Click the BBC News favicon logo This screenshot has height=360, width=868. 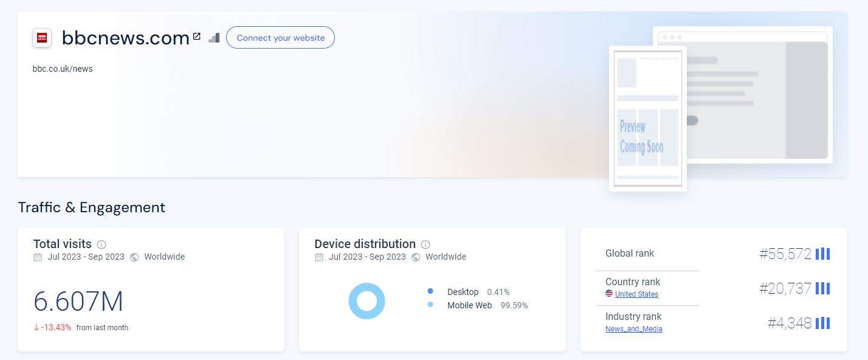[42, 38]
